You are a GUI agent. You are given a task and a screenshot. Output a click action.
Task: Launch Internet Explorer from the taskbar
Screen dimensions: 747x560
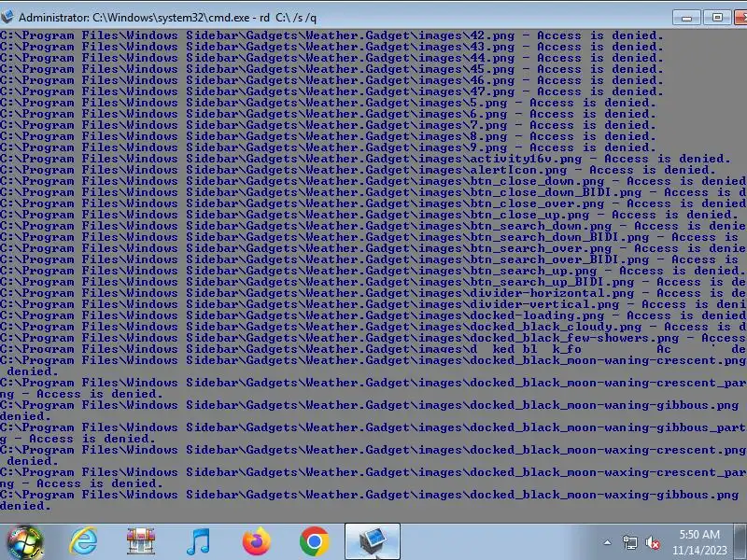pos(83,541)
